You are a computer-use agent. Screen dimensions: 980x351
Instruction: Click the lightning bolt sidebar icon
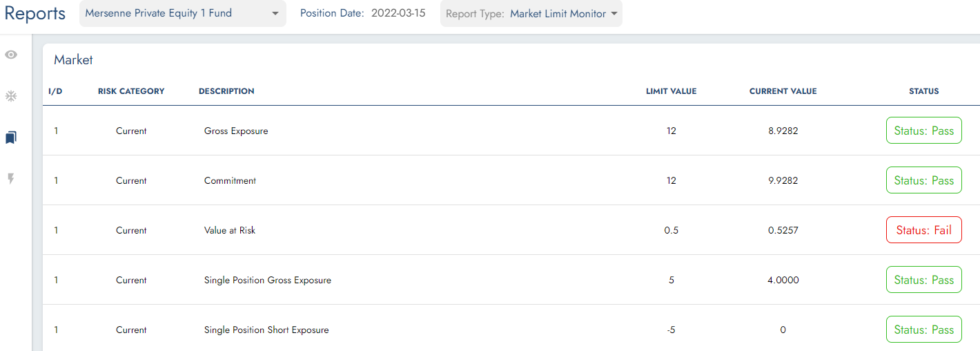[11, 179]
